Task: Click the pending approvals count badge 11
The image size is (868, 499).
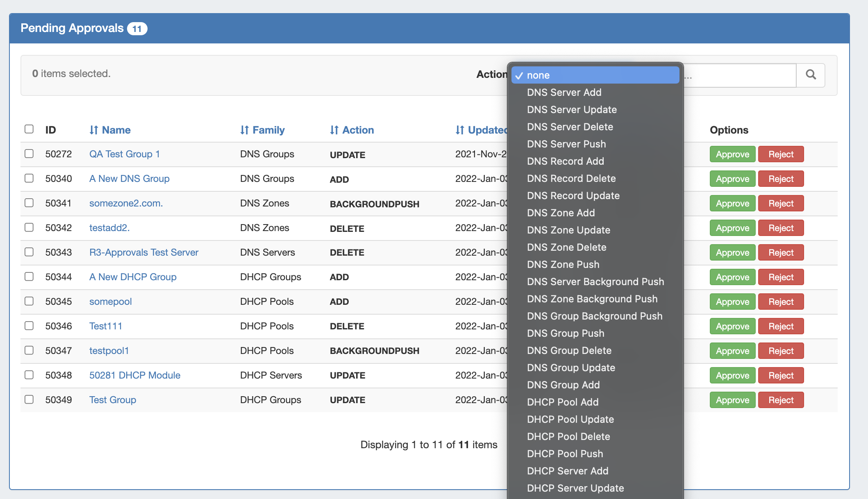Action: (x=137, y=29)
